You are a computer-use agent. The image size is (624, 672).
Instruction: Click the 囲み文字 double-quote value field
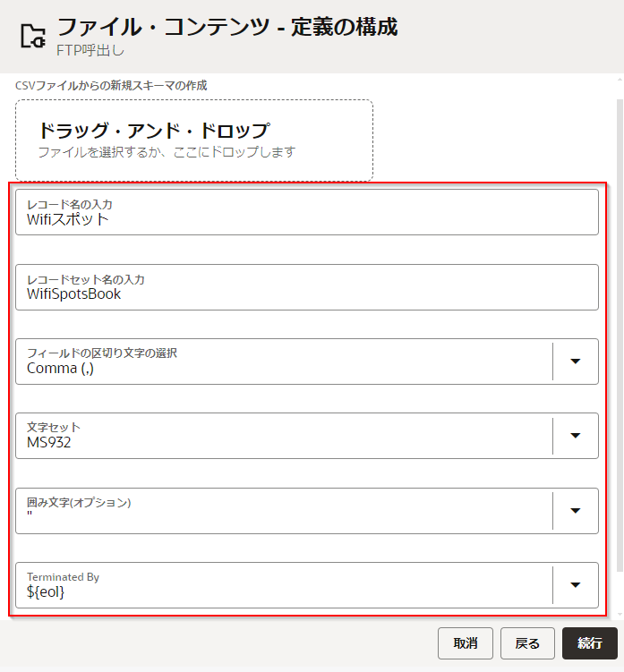286,517
